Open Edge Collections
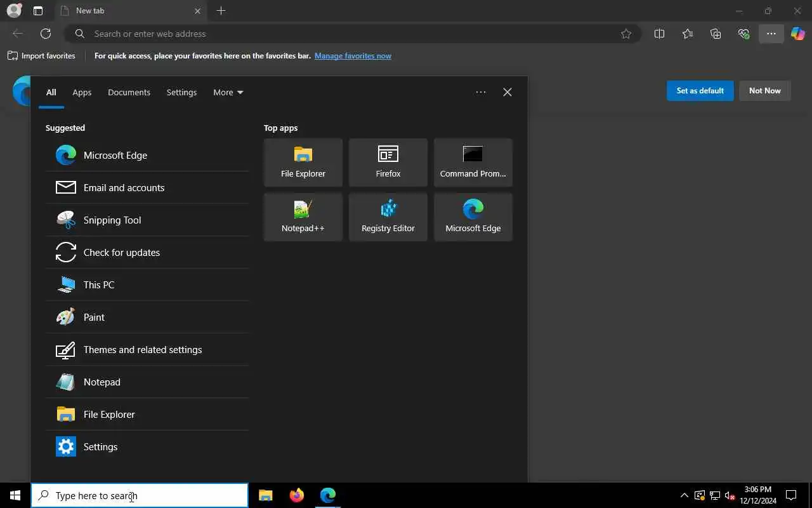812x508 pixels. click(716, 34)
